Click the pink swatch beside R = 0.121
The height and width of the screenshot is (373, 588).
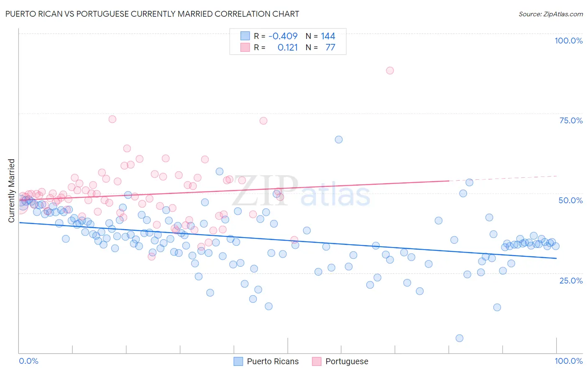coord(245,47)
